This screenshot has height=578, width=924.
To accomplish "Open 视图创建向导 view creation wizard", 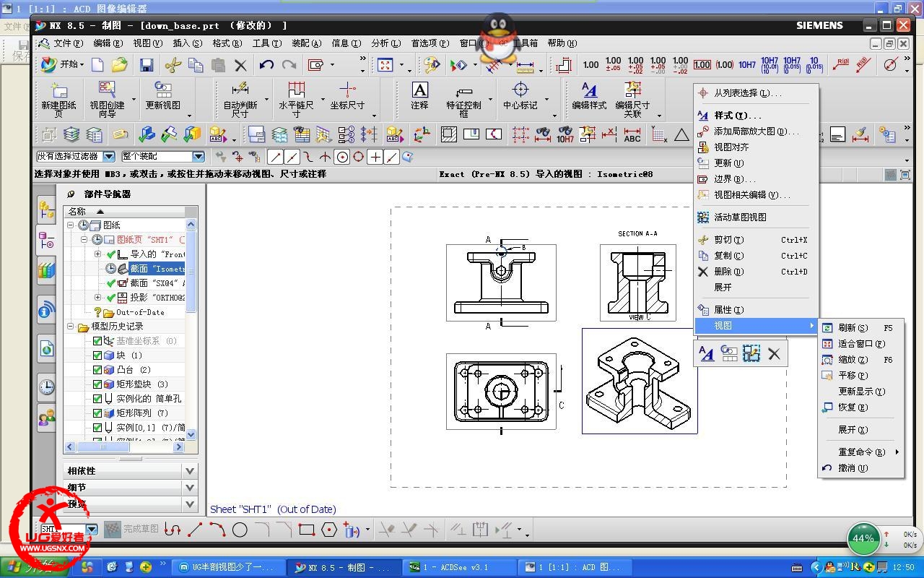I will pyautogui.click(x=107, y=100).
